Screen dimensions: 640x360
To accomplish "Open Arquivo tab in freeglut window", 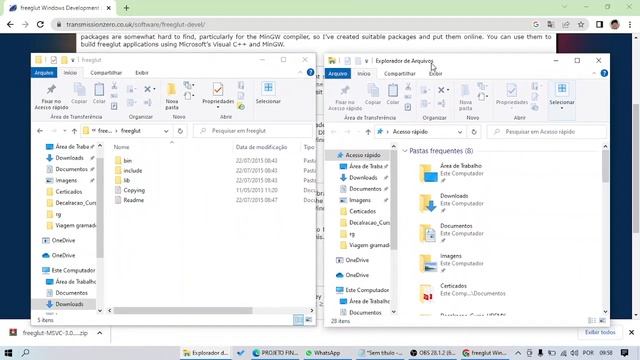I will pyautogui.click(x=44, y=73).
